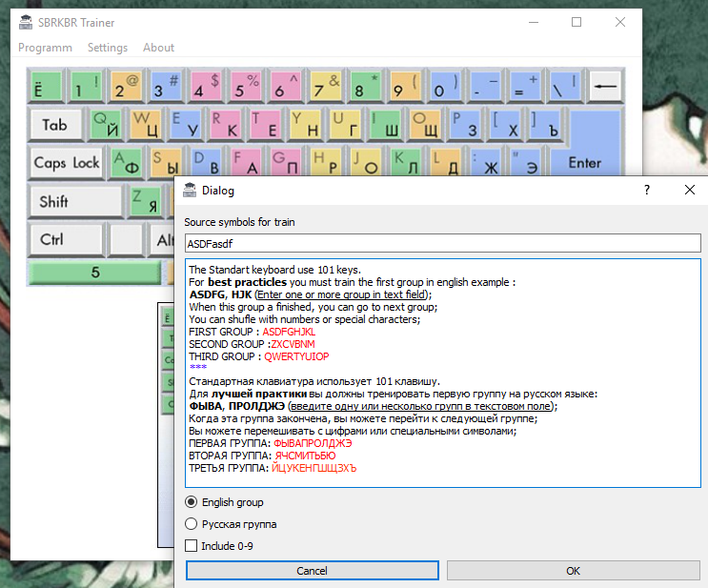Click the [ Х key

click(504, 124)
